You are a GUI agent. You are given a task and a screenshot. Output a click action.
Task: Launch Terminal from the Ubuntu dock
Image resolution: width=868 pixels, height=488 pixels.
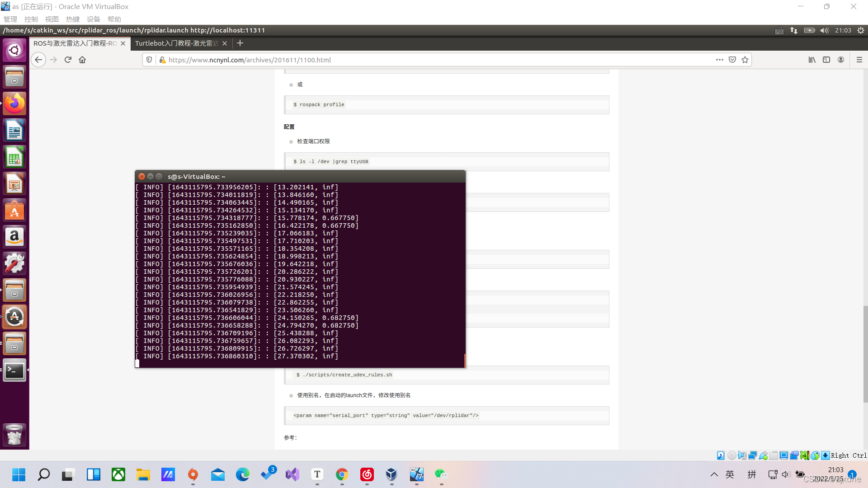[x=14, y=371]
